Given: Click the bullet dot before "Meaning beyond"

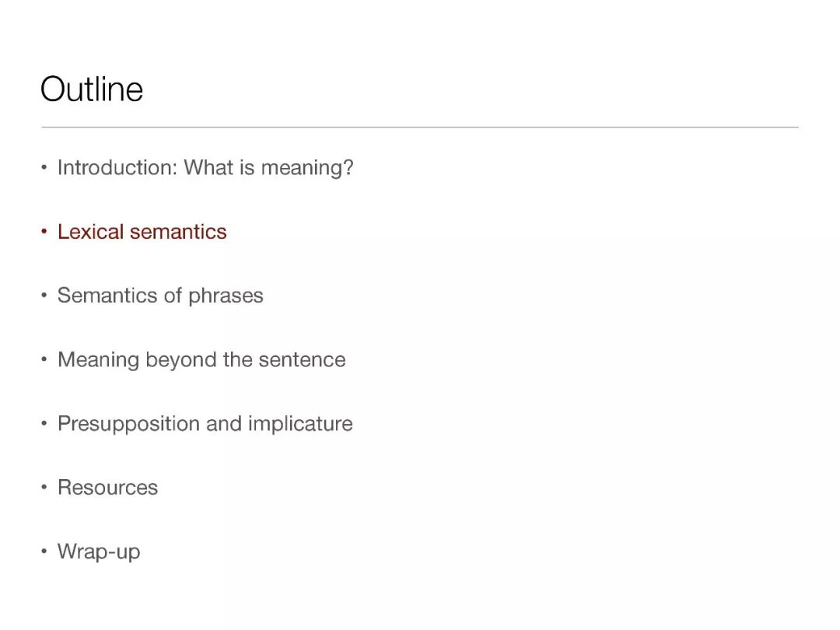Looking at the screenshot, I should pyautogui.click(x=44, y=360).
